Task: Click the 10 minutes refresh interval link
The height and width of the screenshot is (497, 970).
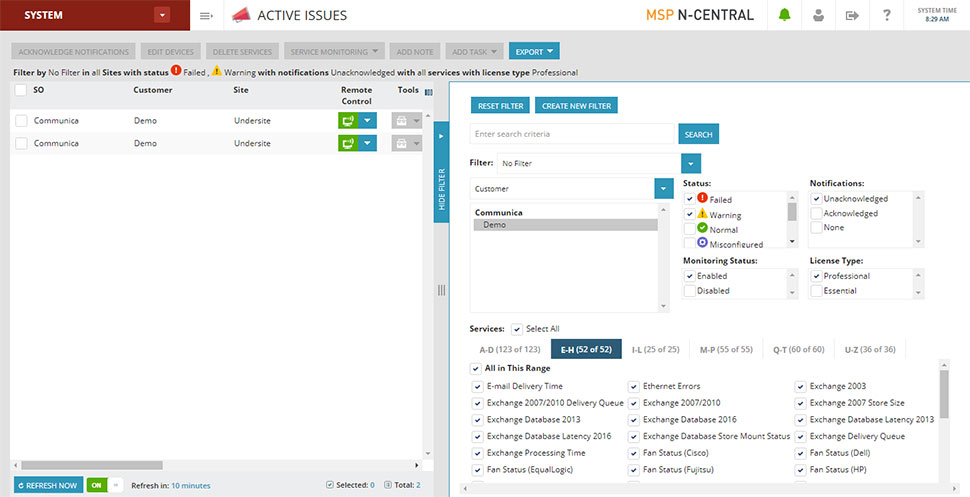Action: (x=191, y=486)
